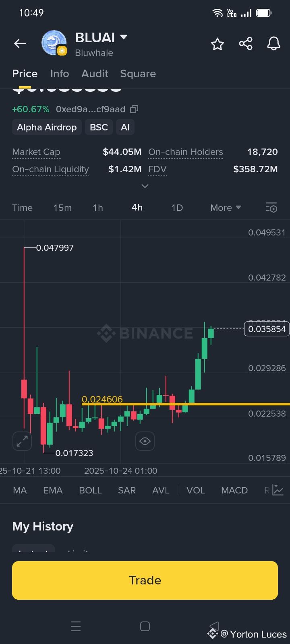
Task: Tap the yellow Trade button
Action: click(145, 580)
